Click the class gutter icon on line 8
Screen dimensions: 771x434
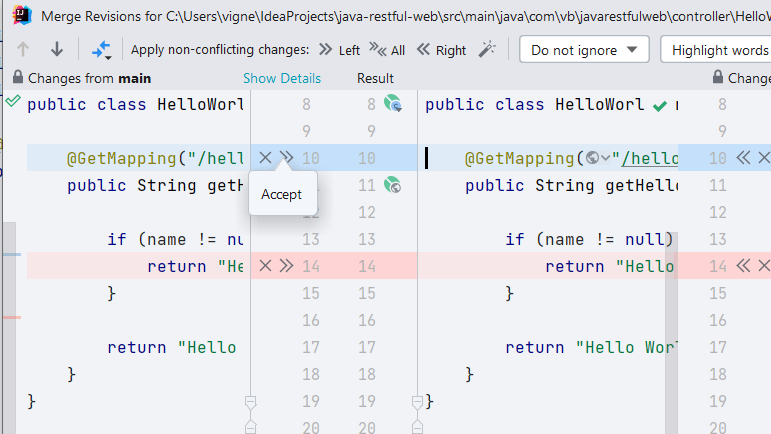[x=393, y=104]
